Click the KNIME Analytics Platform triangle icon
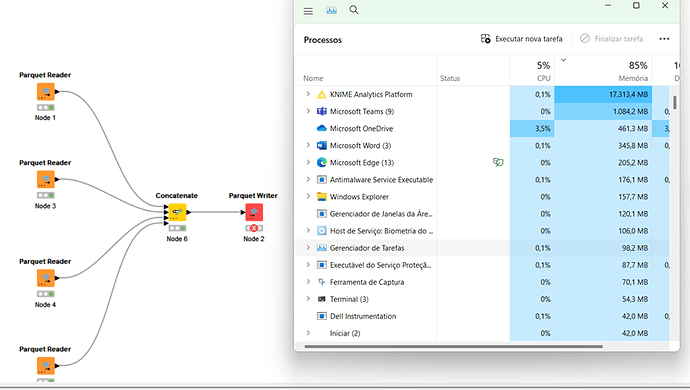The width and height of the screenshot is (690, 390). [x=322, y=94]
